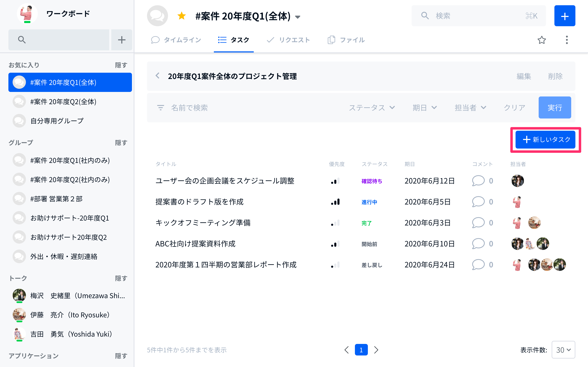This screenshot has height=367, width=588.
Task: Open the 担当者 filter dropdown
Action: coord(470,107)
